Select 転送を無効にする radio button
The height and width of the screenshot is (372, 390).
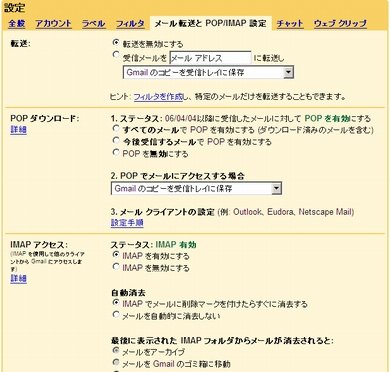tap(116, 43)
